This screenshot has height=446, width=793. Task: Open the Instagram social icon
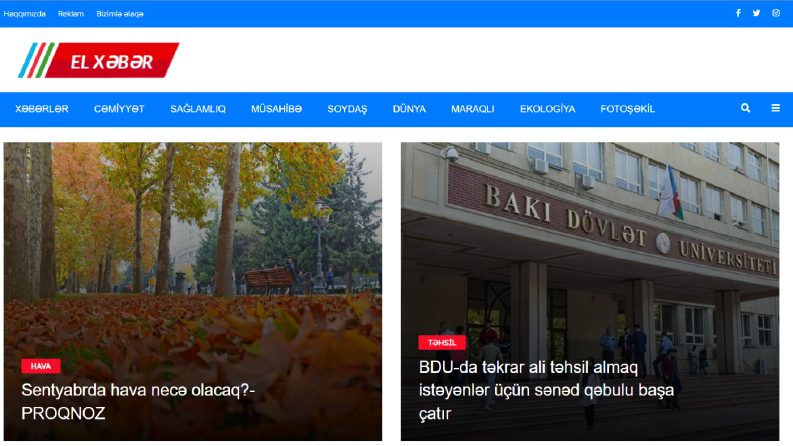click(776, 13)
